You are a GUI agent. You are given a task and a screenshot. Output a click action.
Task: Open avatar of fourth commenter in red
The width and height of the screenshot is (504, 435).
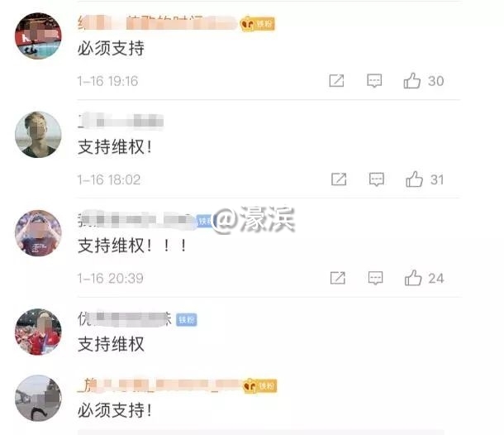click(x=38, y=332)
